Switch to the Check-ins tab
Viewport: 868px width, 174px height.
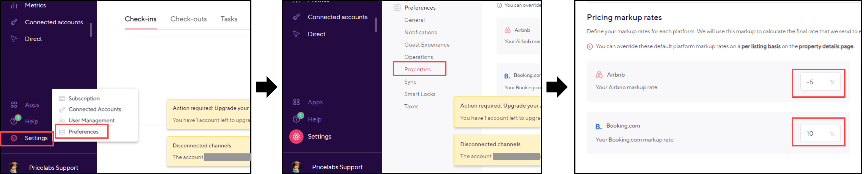point(141,19)
